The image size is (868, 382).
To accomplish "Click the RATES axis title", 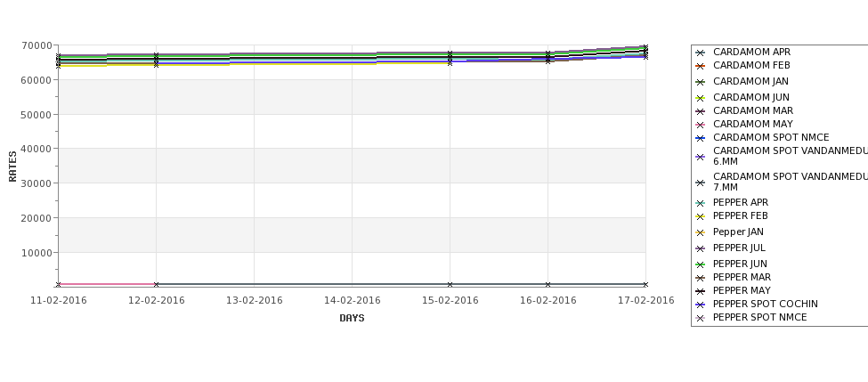I will point(12,167).
